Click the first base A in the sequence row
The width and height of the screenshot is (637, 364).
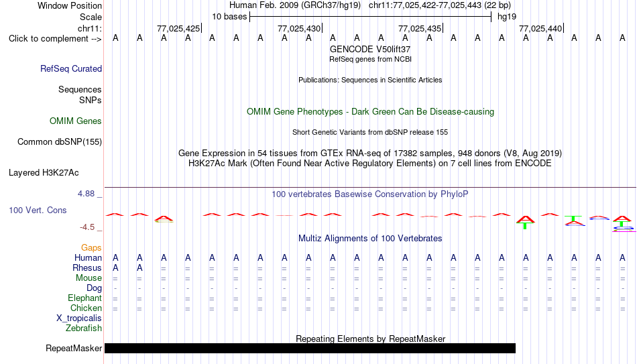(116, 38)
